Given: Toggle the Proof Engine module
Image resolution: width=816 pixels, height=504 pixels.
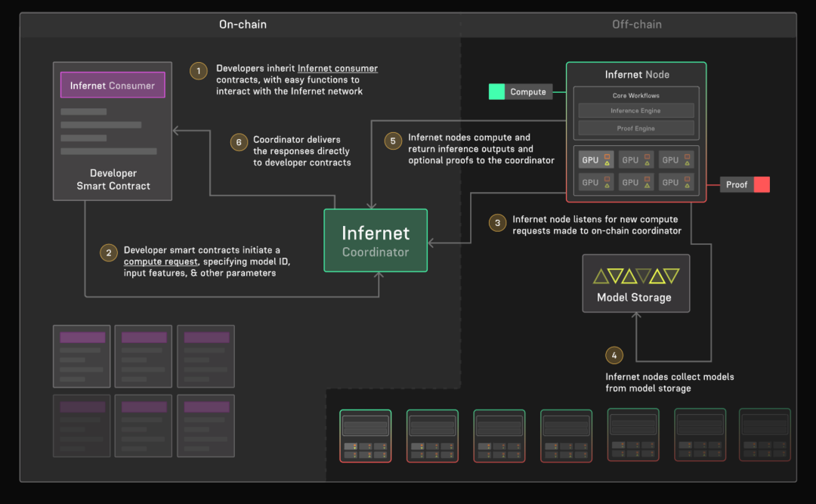Looking at the screenshot, I should tap(635, 128).
